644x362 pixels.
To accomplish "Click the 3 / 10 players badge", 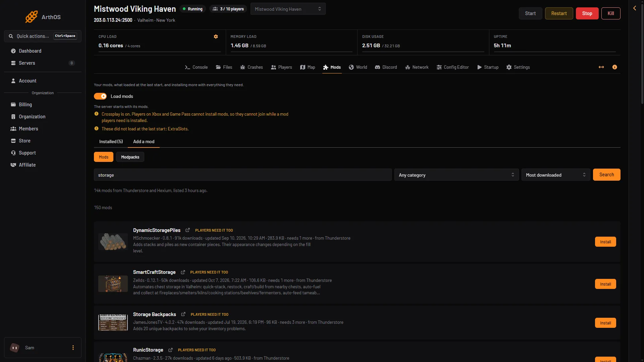I will [x=228, y=9].
